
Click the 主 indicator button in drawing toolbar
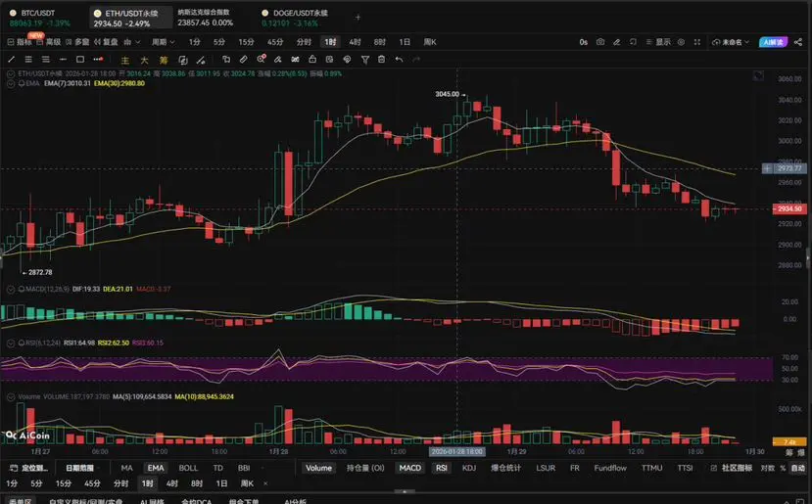coord(124,60)
